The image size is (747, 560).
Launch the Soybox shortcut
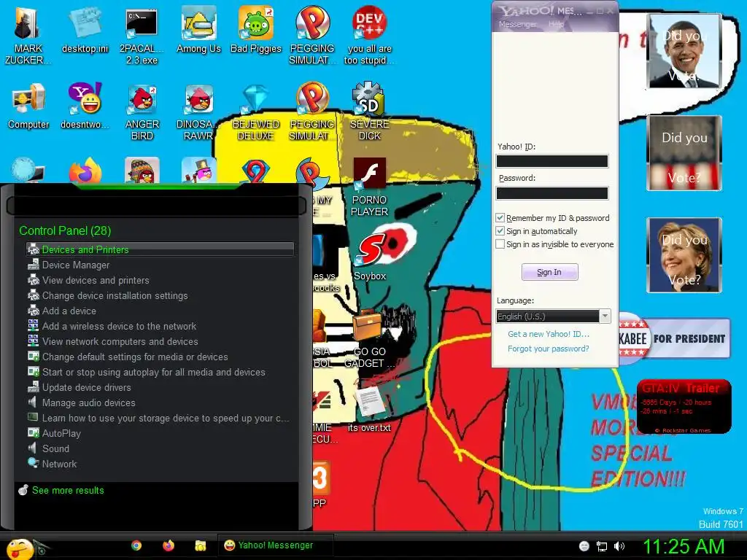[370, 257]
